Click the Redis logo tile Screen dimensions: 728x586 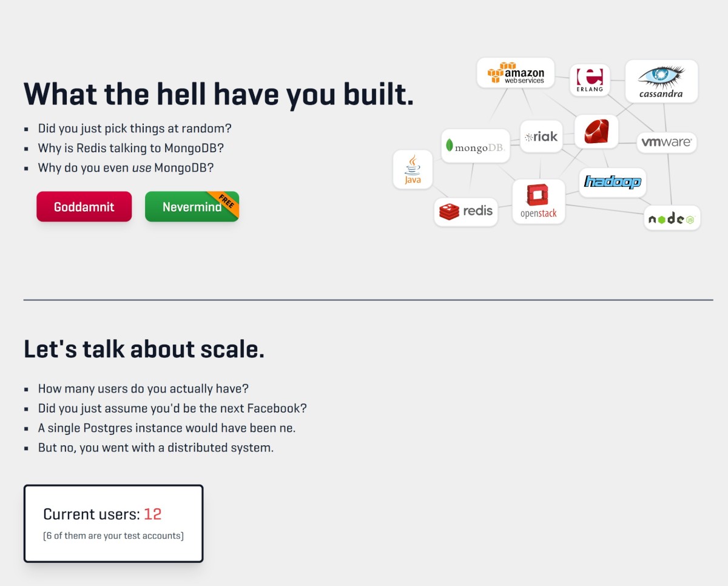point(466,212)
